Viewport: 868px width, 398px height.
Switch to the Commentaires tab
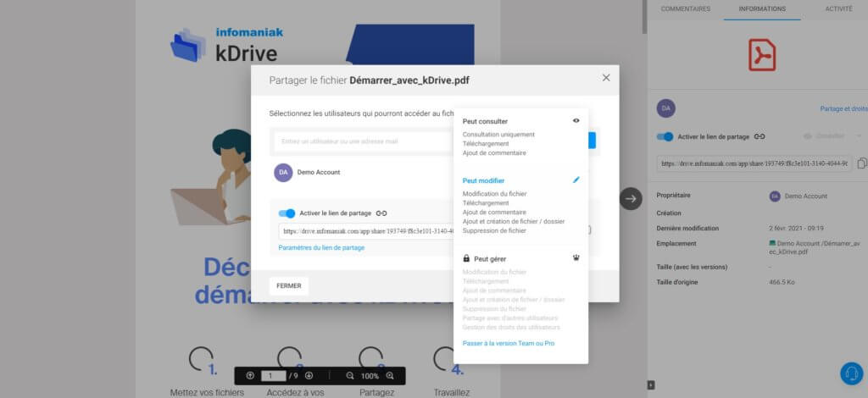pyautogui.click(x=685, y=9)
